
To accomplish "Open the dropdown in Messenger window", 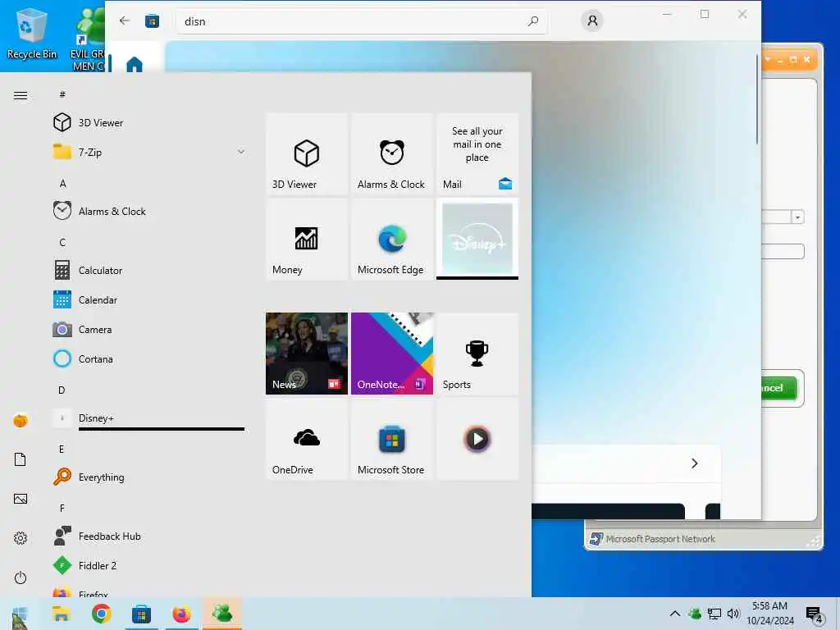I will coord(797,217).
